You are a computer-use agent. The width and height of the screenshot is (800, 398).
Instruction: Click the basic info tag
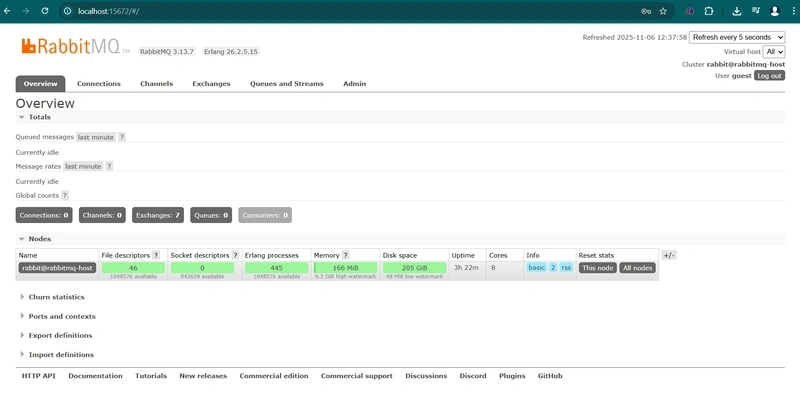537,268
